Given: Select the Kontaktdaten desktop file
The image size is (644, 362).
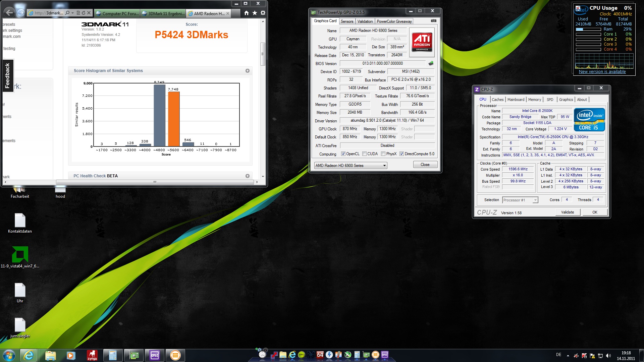Looking at the screenshot, I should pyautogui.click(x=20, y=223).
